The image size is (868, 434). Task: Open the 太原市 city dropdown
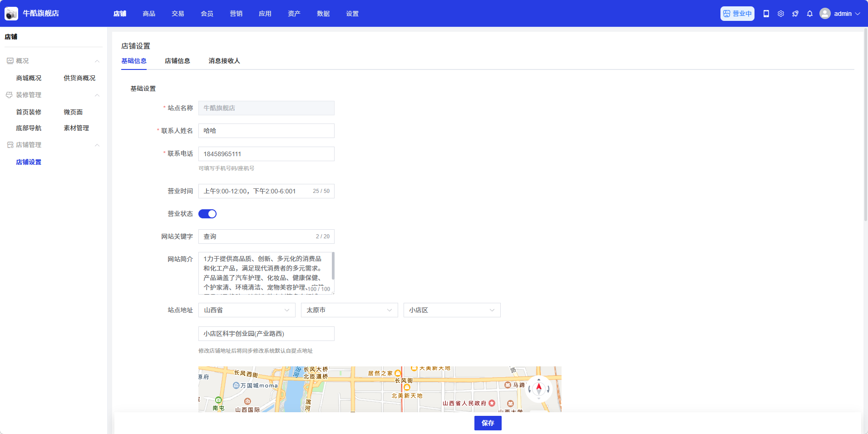pos(349,310)
